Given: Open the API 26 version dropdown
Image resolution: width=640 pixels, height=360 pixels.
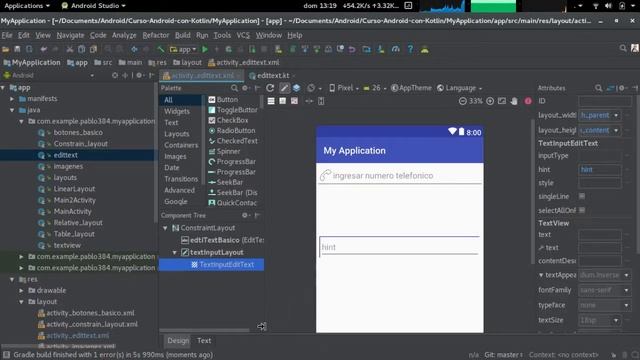Looking at the screenshot, I should tap(375, 88).
